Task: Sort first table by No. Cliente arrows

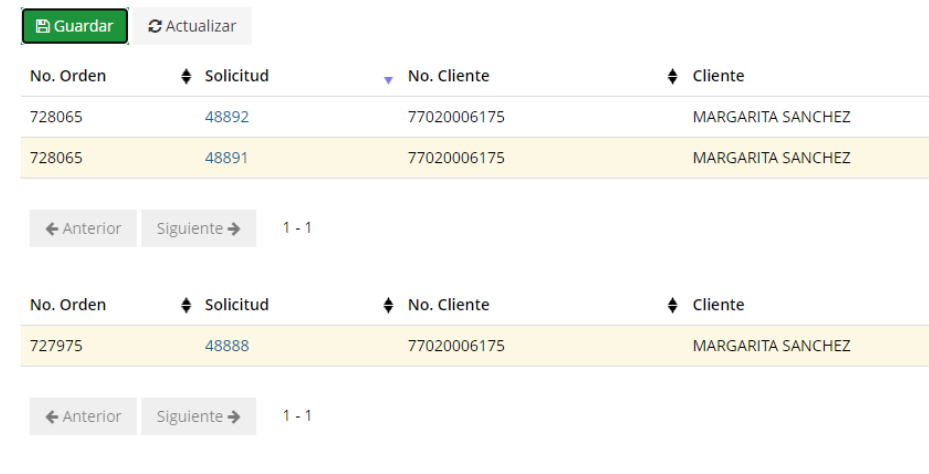Action: pyautogui.click(x=672, y=76)
